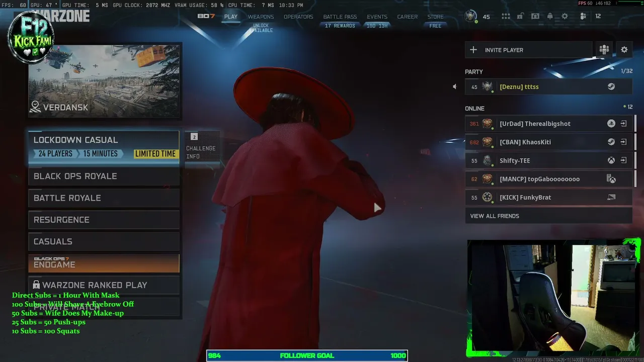Click the 17 Rewards badge
The height and width of the screenshot is (362, 644).
click(x=340, y=26)
